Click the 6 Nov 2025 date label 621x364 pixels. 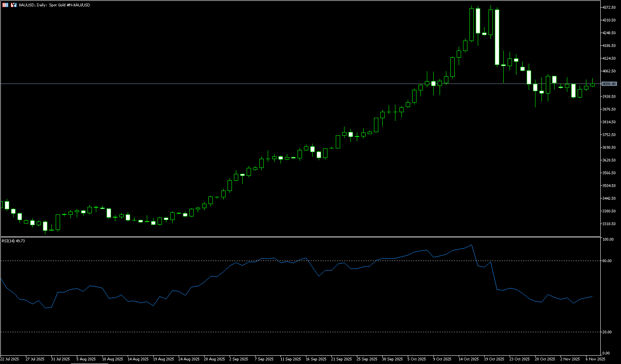tap(595, 359)
